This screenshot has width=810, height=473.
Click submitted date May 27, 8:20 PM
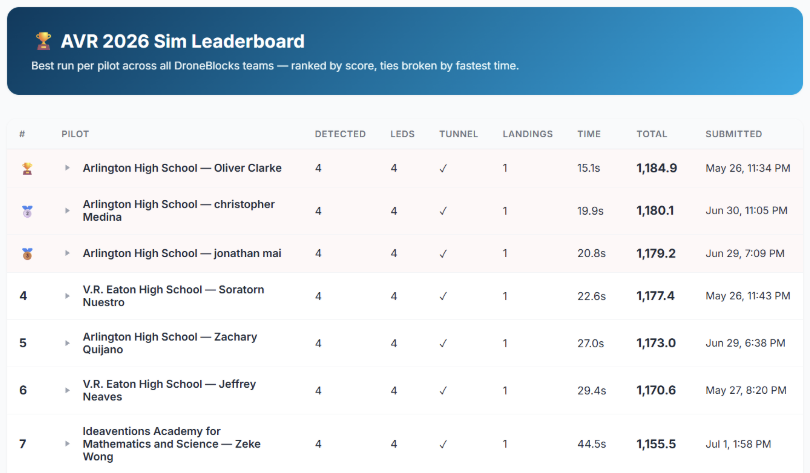pos(746,390)
